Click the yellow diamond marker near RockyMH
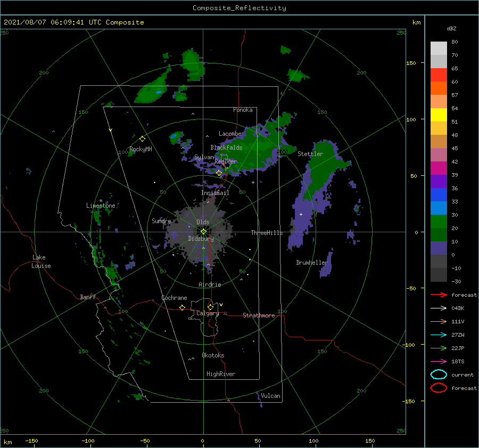This screenshot has width=479, height=448. [142, 139]
